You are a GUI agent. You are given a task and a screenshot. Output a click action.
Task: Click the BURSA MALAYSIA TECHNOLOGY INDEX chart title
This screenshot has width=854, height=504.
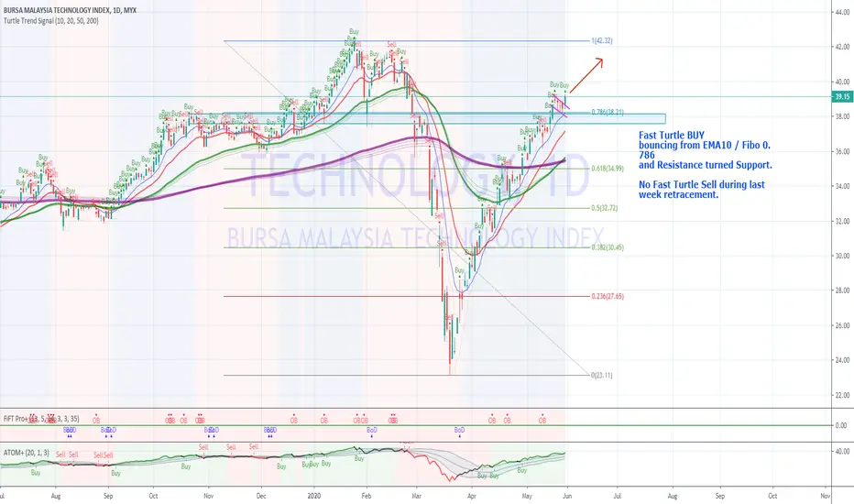(x=70, y=10)
